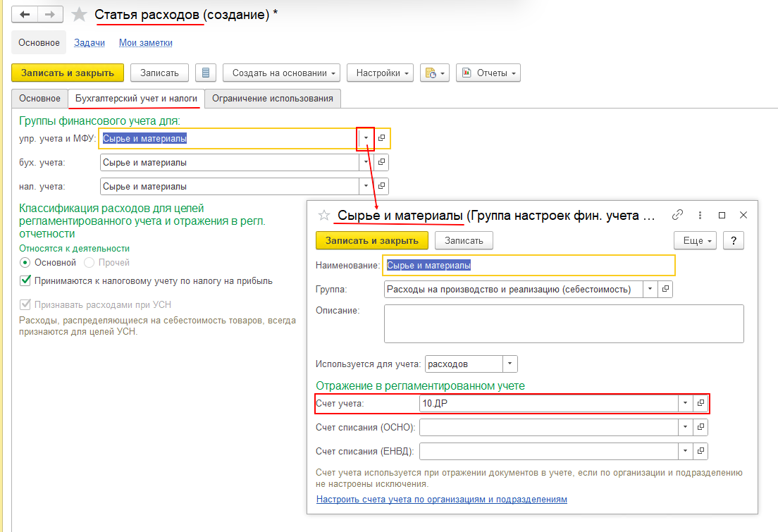778x532 pixels.
Task: Open form icon for Счет учета field
Action: [700, 404]
